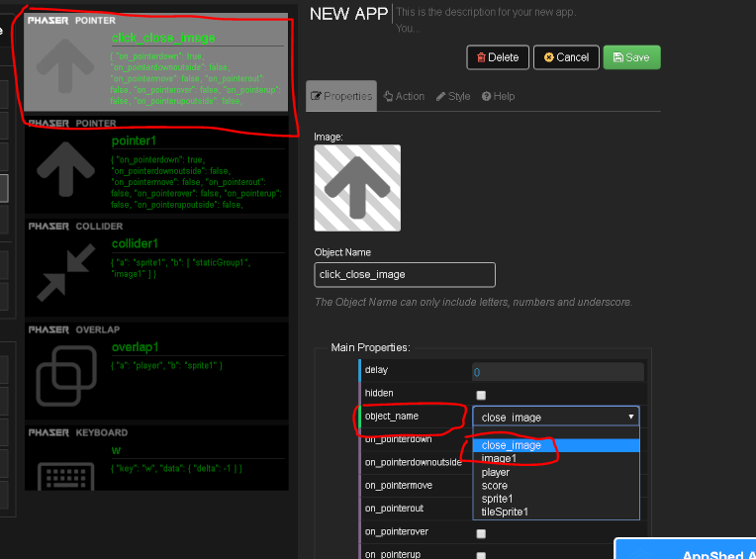Open the pointer1 item in the list
The image size is (756, 559).
156,165
